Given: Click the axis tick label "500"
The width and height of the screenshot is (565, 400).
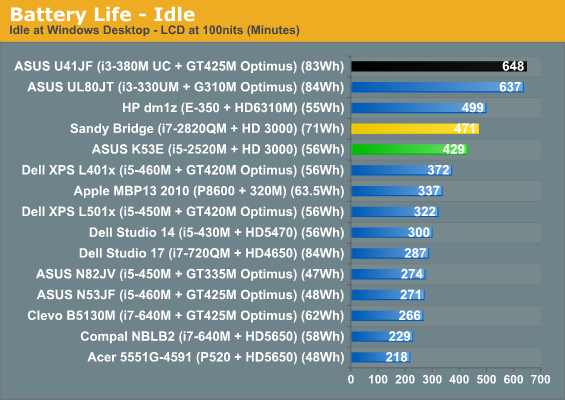Looking at the screenshot, I should point(486,379).
